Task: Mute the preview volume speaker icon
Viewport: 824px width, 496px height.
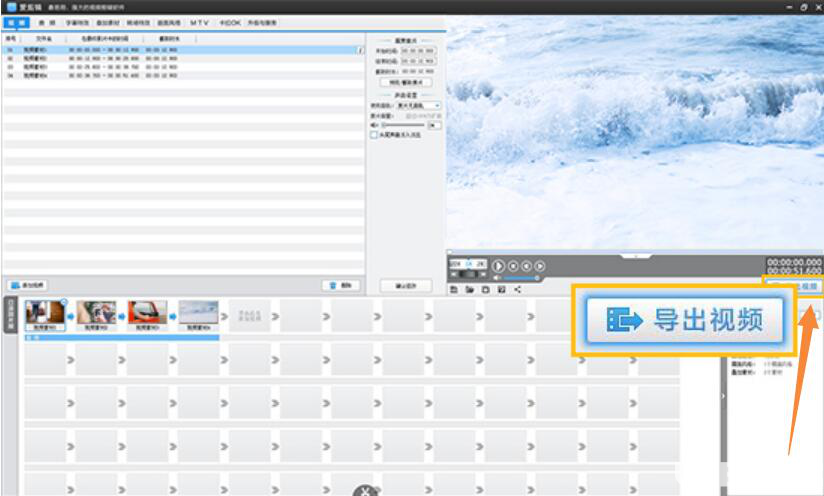Action: point(497,277)
